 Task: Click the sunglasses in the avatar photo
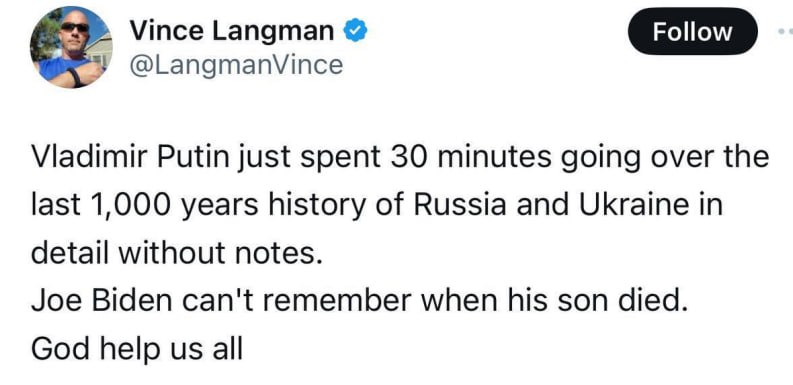click(74, 27)
